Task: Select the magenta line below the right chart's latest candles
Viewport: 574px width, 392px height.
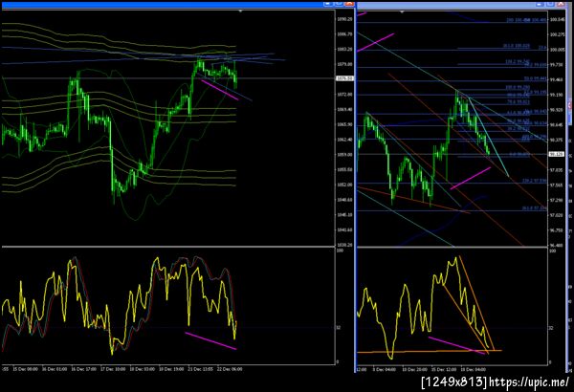Action: [471, 178]
